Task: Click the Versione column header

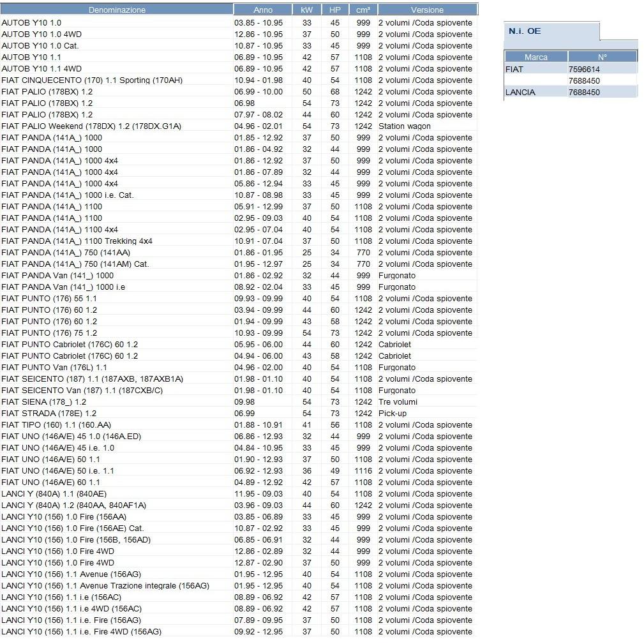Action: 428,10
